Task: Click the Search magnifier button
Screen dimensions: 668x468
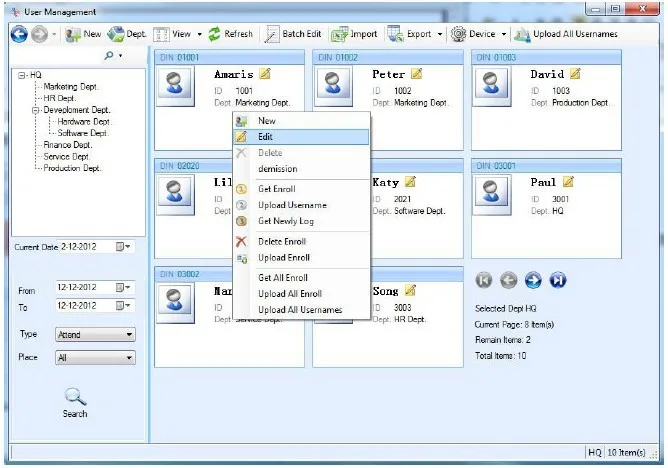Action: pyautogui.click(x=75, y=402)
